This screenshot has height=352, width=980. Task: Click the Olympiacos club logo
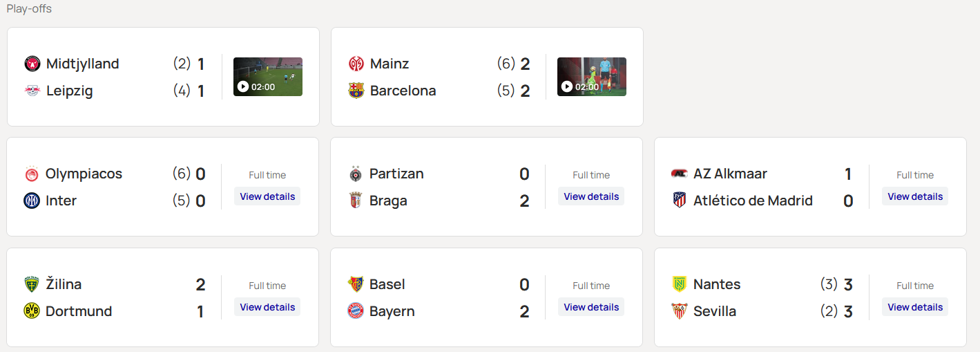[x=32, y=174]
